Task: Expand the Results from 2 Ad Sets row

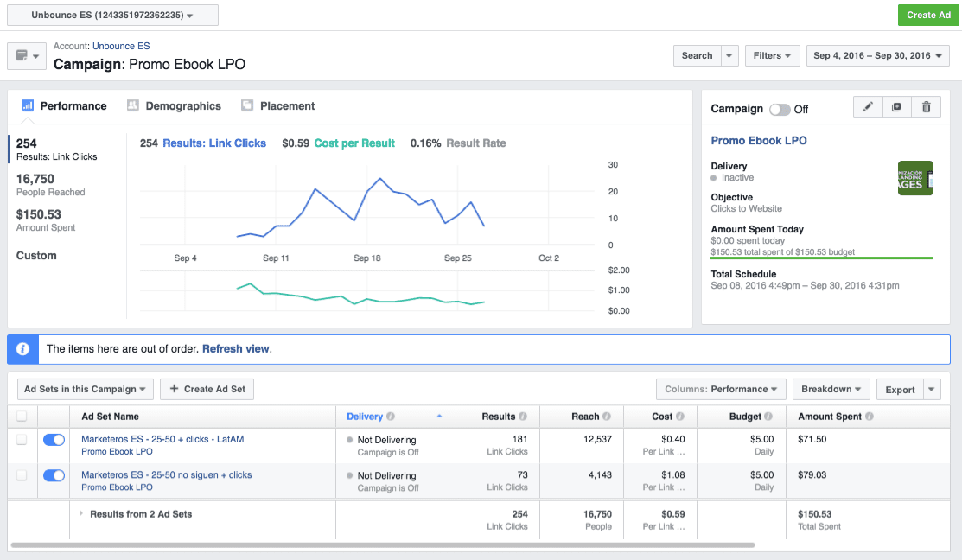Action: click(80, 513)
